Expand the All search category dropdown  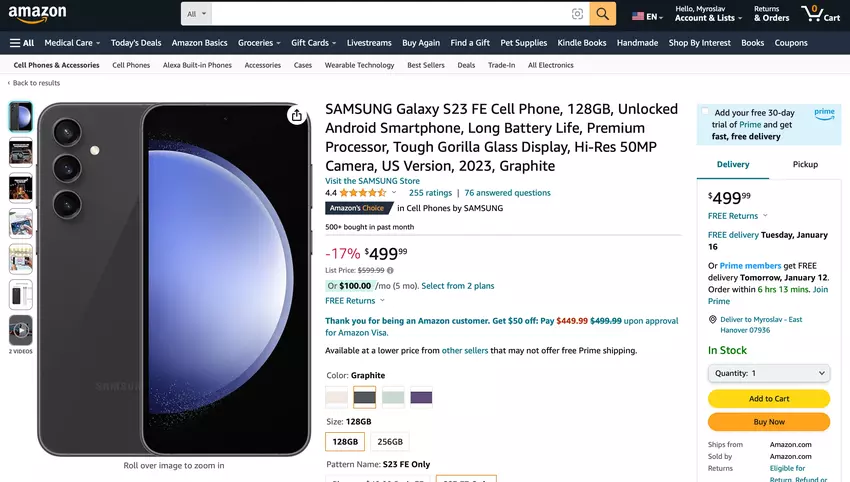197,14
